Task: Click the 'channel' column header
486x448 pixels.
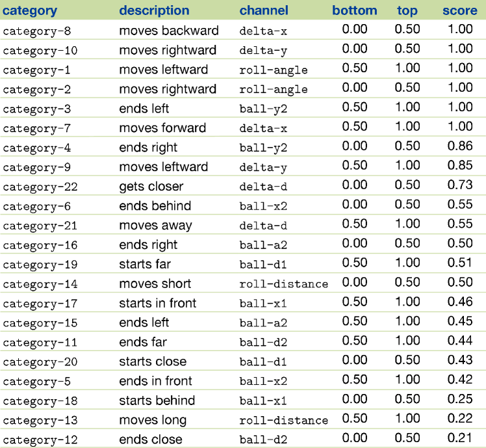Action: (264, 10)
